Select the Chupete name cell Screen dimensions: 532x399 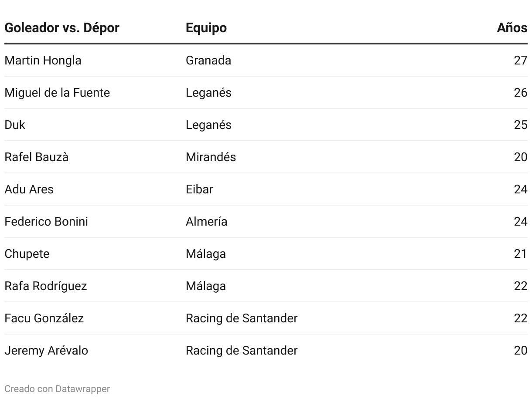click(27, 254)
